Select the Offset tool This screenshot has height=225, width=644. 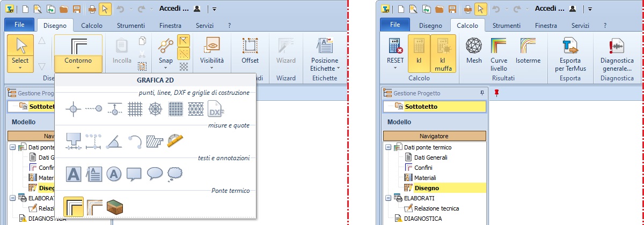[250, 52]
